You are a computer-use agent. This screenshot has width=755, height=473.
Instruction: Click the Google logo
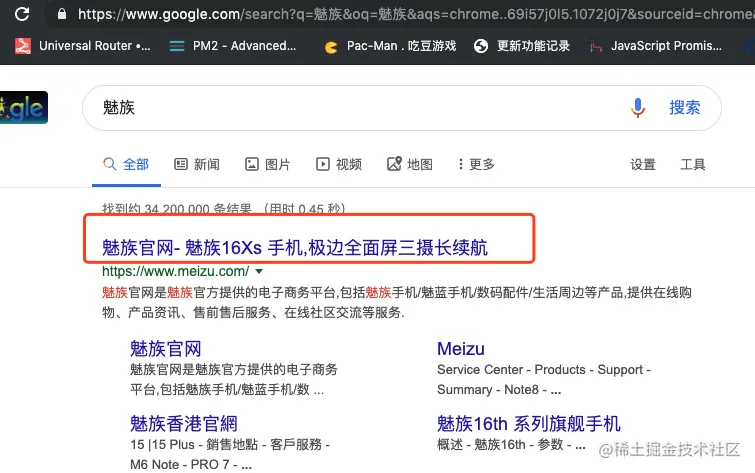[x=22, y=108]
